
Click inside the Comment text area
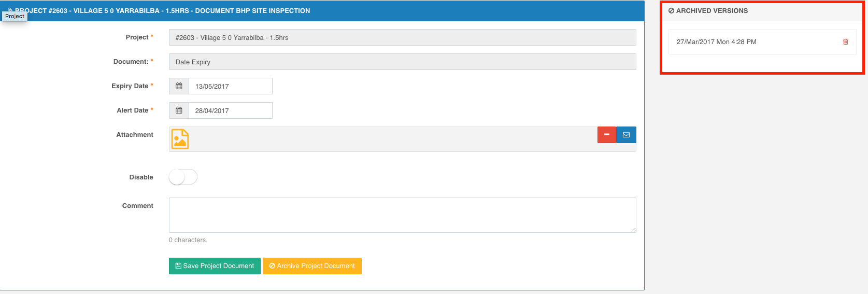[402, 215]
